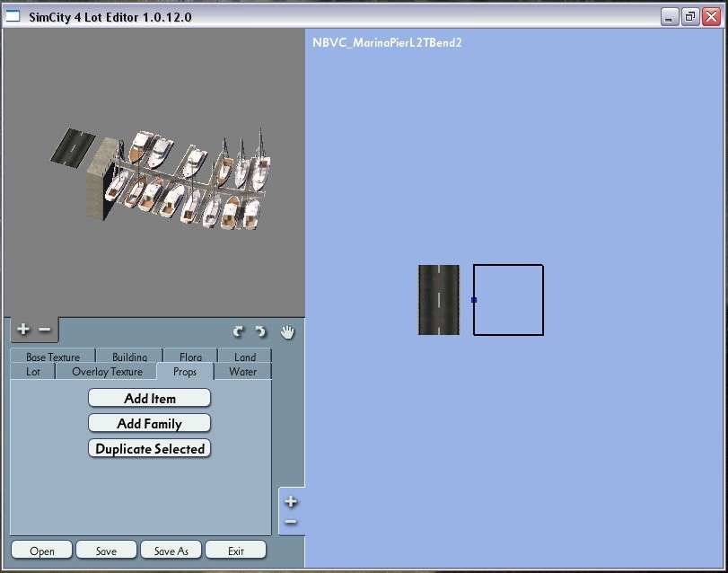Switch to the Building tab
728x573 pixels.
click(129, 357)
